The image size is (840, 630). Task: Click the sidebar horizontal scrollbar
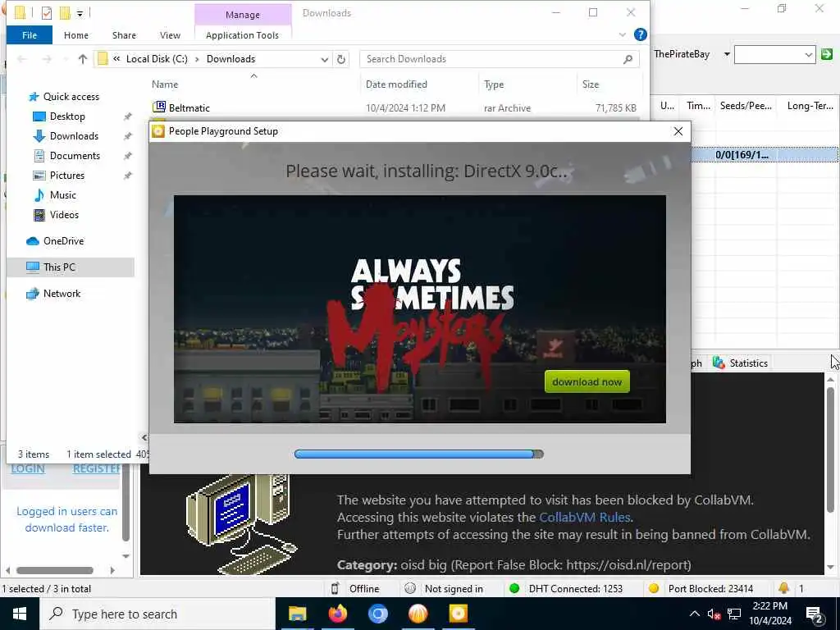(55, 571)
